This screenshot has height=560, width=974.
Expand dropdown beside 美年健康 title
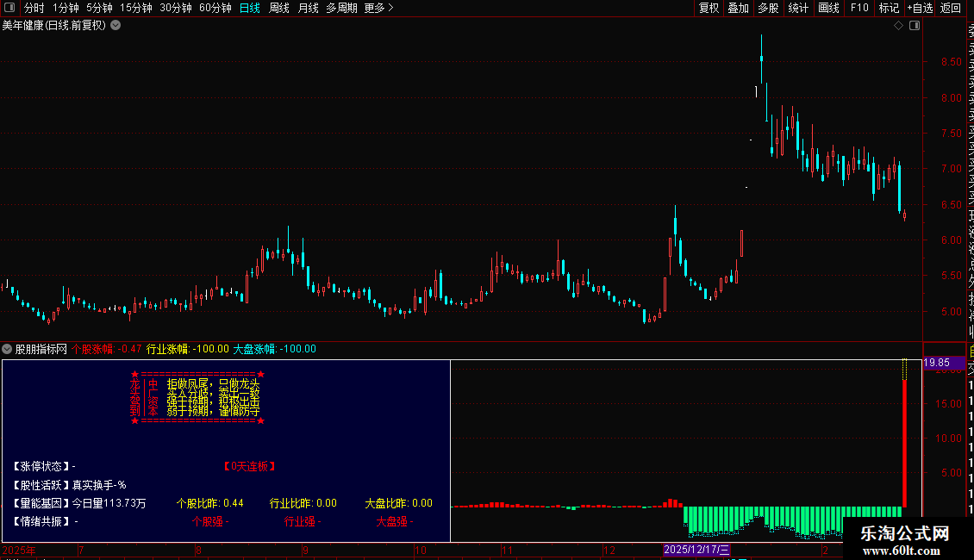pyautogui.click(x=116, y=26)
